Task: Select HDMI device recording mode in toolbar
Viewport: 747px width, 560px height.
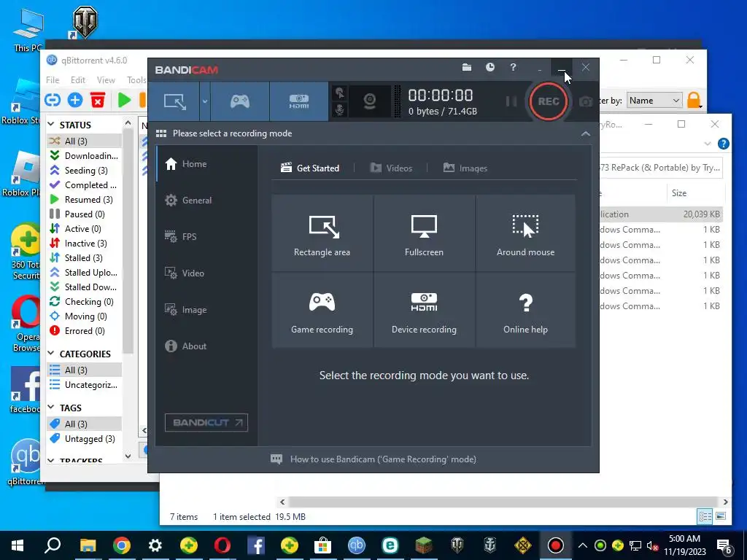Action: pyautogui.click(x=298, y=101)
